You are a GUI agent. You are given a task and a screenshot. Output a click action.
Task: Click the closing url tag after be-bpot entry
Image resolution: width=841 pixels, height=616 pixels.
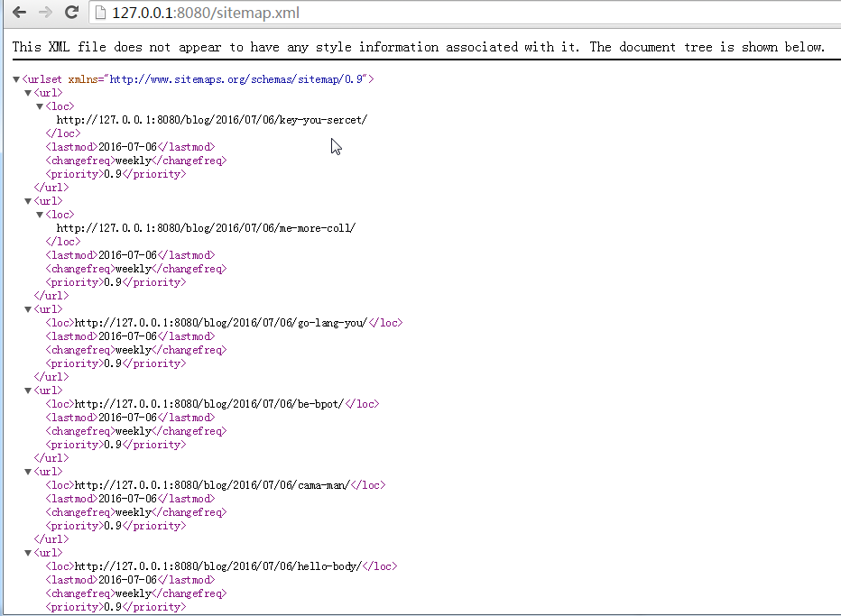coord(51,458)
